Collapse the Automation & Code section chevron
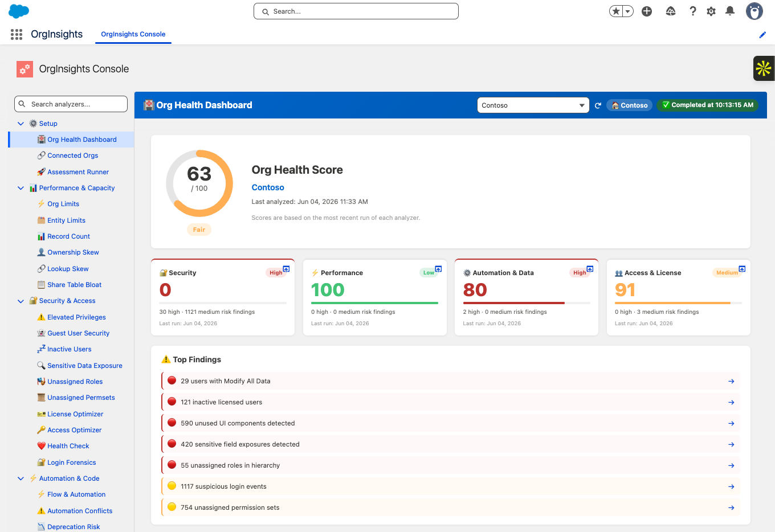The image size is (775, 532). (x=21, y=478)
